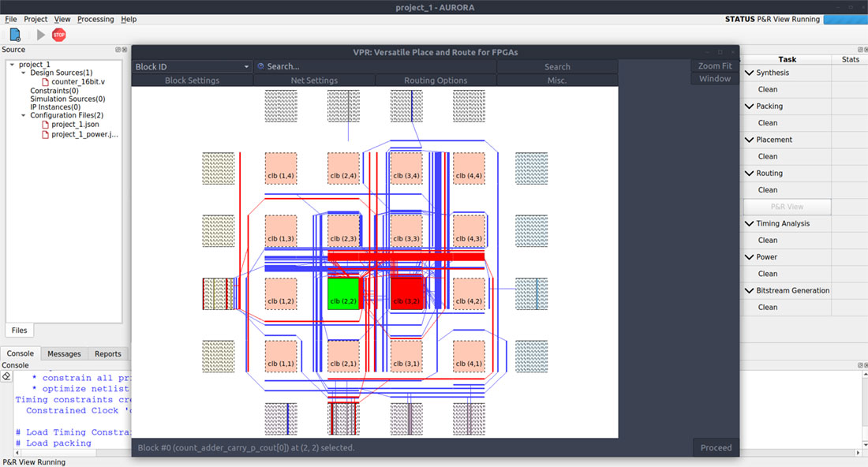Viewport: 868px width, 467px height.
Task: Click the file icon beside counter_16bit.v
Action: point(46,82)
